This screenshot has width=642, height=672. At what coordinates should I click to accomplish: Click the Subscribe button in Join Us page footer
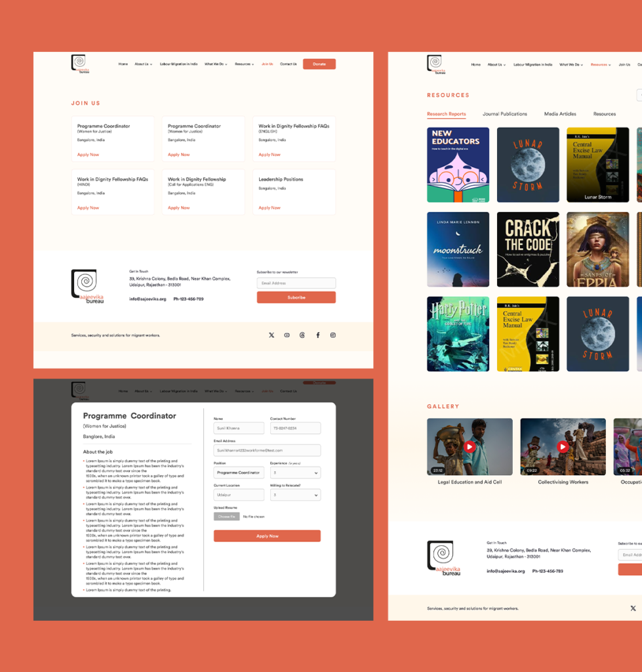pos(296,297)
